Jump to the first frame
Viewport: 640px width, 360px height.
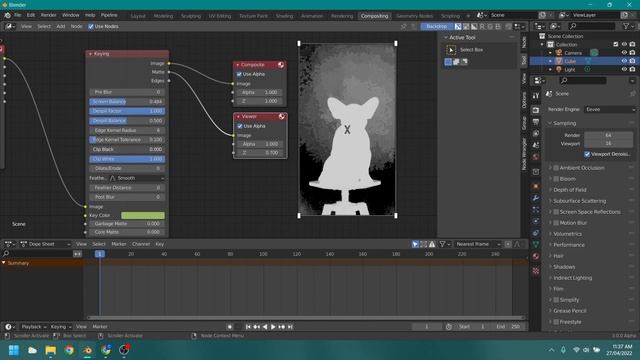click(x=248, y=327)
